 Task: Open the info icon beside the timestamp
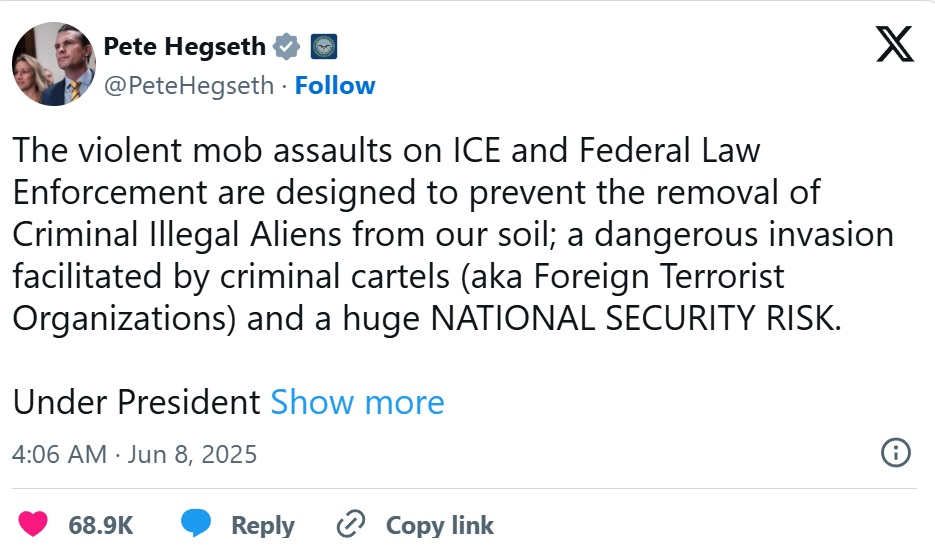[x=895, y=452]
